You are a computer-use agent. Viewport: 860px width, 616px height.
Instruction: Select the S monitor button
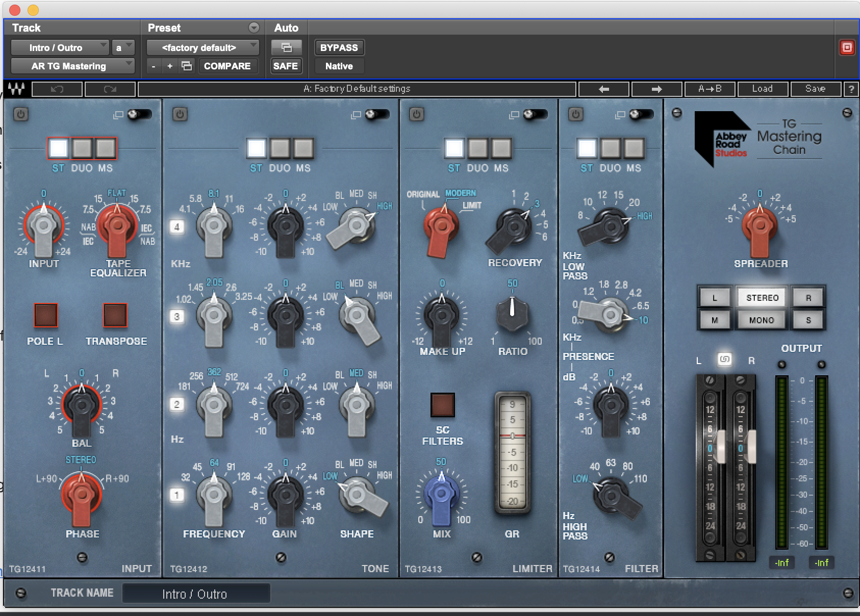(x=808, y=320)
